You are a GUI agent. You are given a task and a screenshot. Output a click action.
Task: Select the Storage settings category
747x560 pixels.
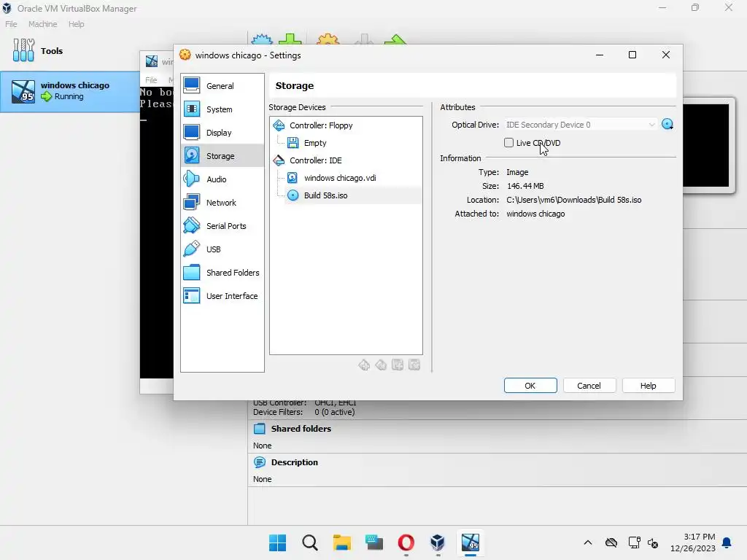click(222, 156)
